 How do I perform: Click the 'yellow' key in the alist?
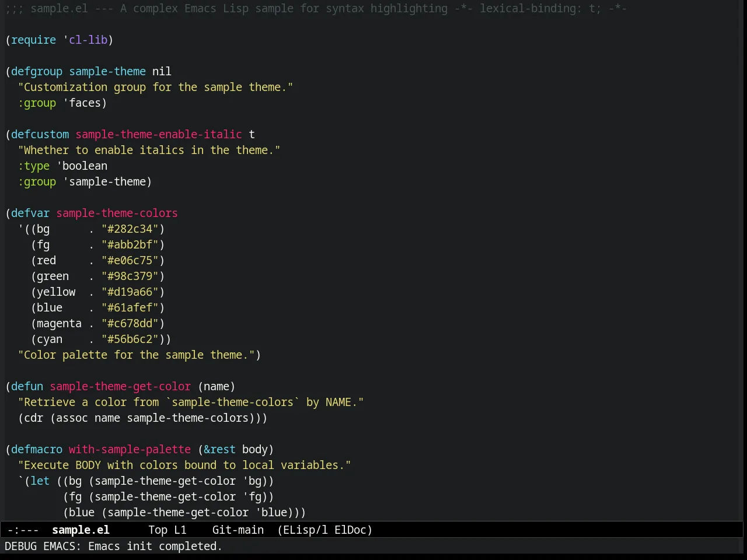click(56, 292)
